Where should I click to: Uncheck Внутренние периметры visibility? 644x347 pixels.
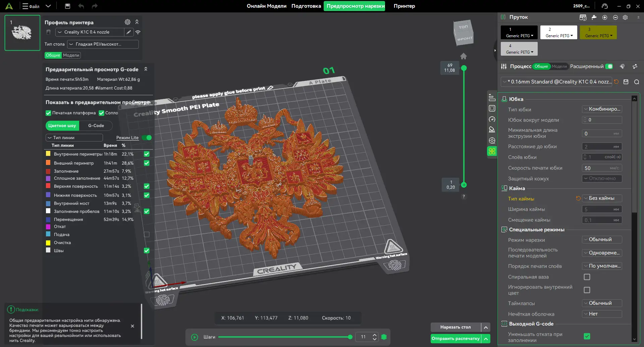(x=147, y=154)
